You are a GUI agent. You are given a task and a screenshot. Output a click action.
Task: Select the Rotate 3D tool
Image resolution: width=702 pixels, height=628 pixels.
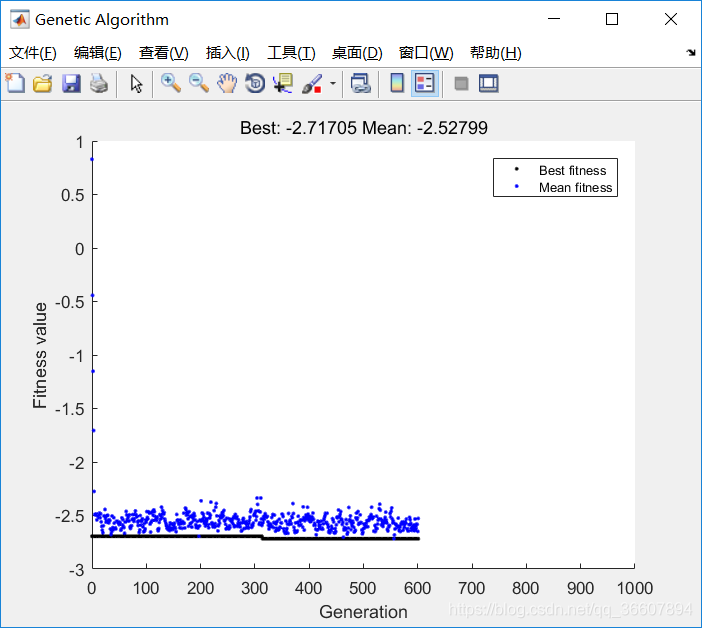[x=255, y=84]
